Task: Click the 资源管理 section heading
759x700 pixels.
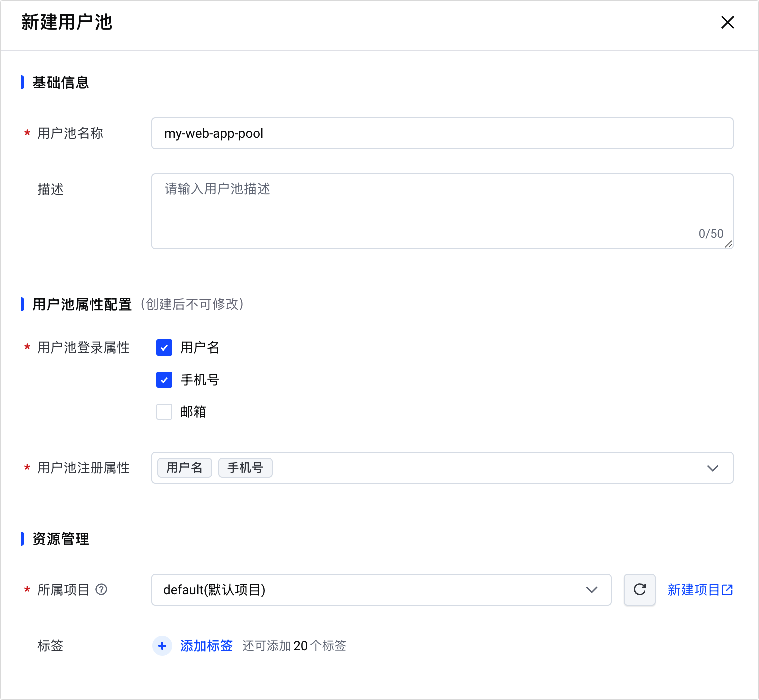Action: (x=61, y=539)
